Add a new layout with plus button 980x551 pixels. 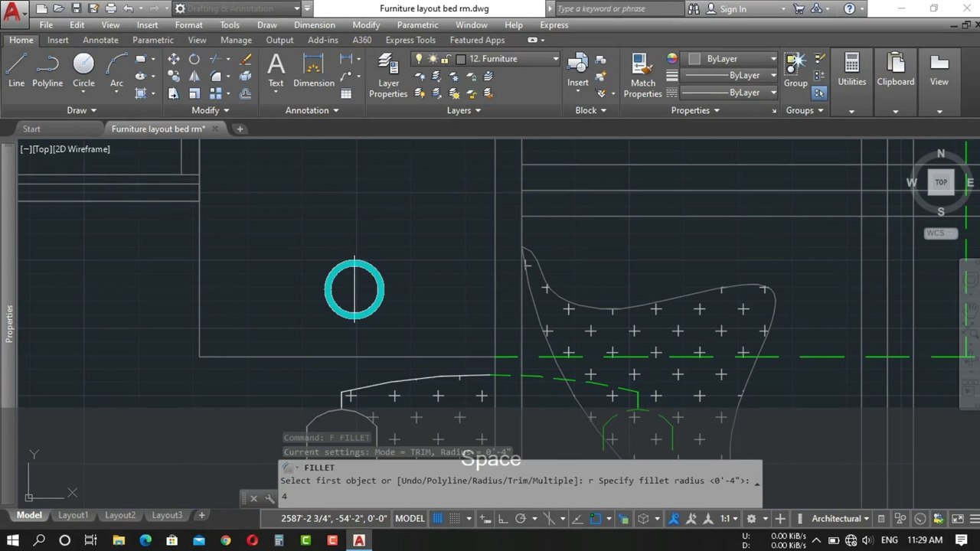click(x=201, y=515)
